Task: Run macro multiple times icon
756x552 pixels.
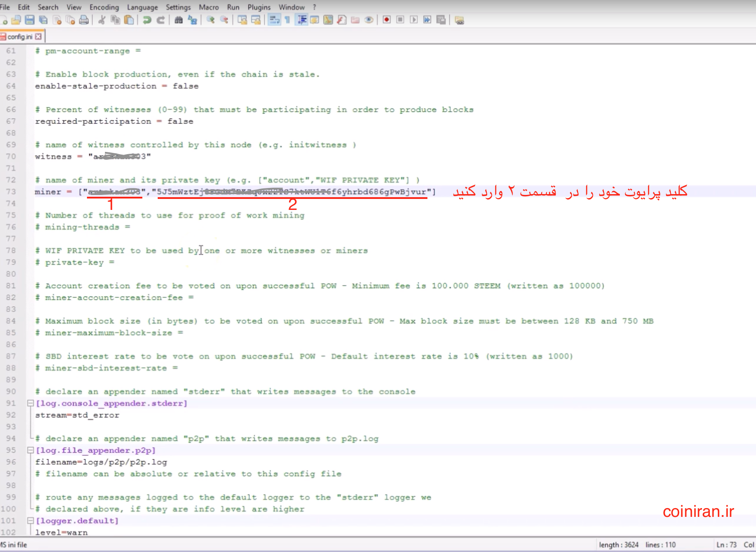Action: [427, 20]
